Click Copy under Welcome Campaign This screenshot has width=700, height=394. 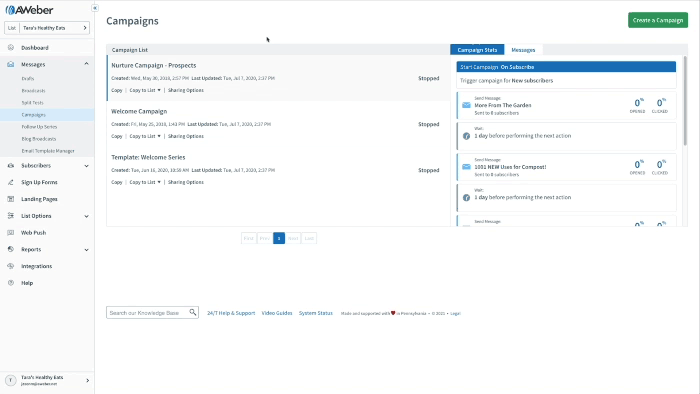[117, 136]
